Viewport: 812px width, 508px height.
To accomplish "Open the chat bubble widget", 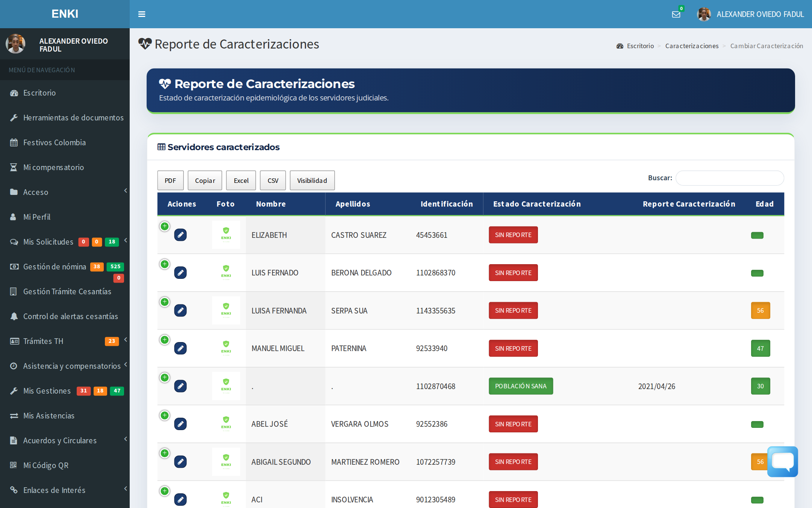I will click(x=783, y=461).
